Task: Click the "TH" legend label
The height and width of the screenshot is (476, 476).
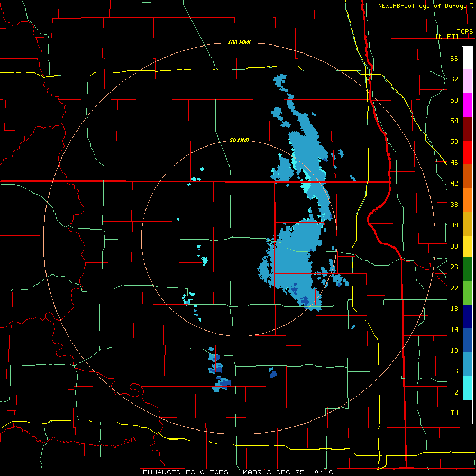Action: click(x=454, y=413)
